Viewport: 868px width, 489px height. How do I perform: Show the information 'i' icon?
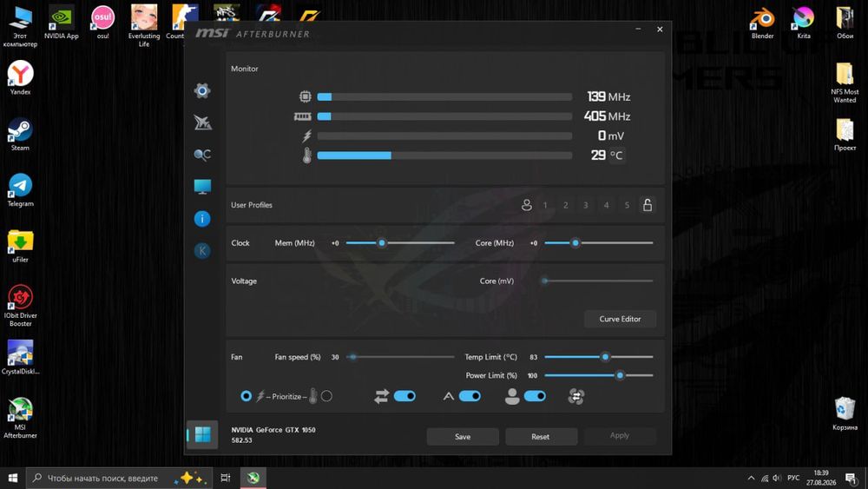coord(202,219)
